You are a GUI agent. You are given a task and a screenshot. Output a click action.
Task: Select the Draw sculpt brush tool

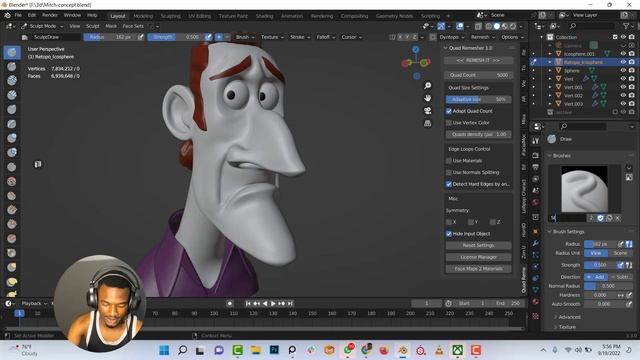(x=12, y=52)
